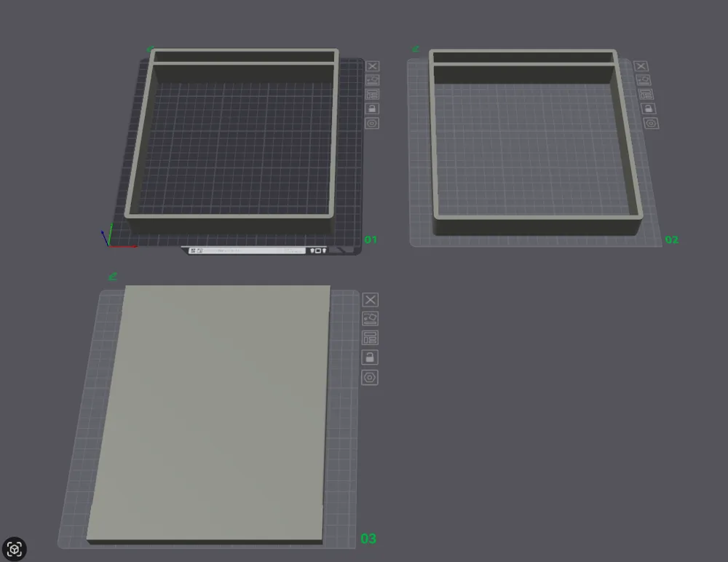The width and height of the screenshot is (728, 562).
Task: Remove plate 02 with its X icon
Action: [x=641, y=66]
